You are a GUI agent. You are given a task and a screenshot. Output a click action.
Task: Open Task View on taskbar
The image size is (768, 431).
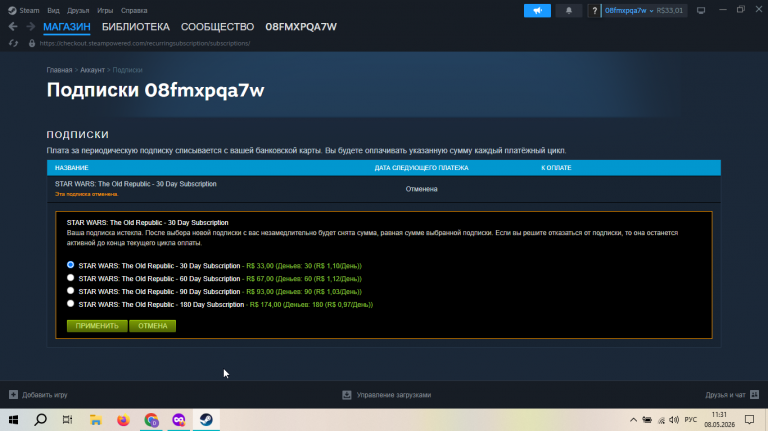[x=68, y=420]
